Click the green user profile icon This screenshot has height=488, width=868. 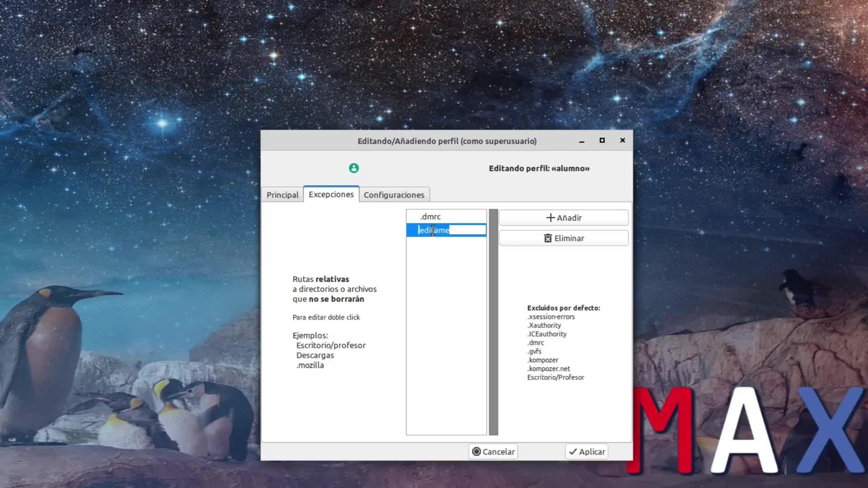point(354,168)
